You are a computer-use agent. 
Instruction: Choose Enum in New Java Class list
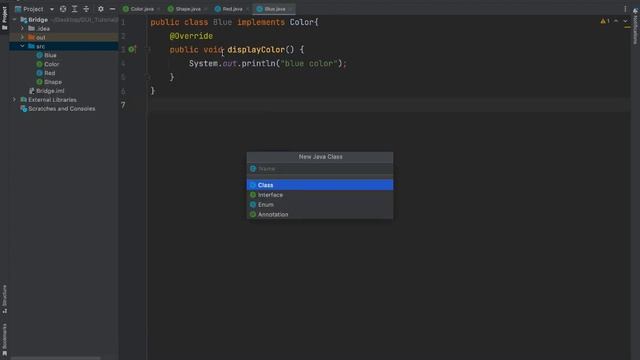click(x=320, y=204)
